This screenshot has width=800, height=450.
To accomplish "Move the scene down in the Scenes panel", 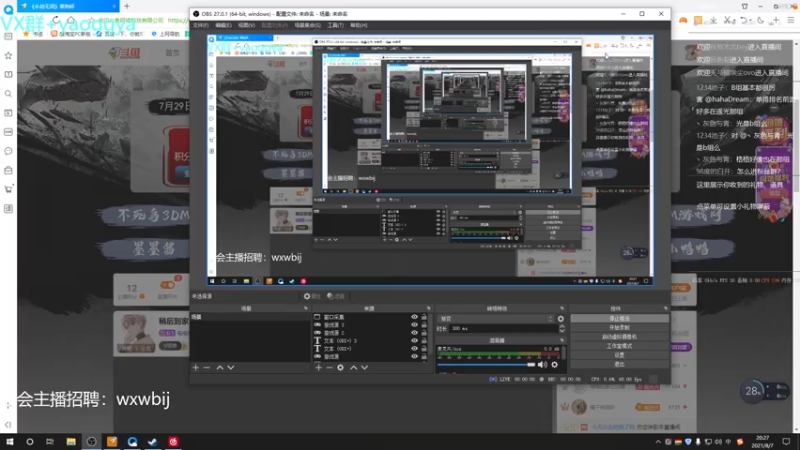I will pyautogui.click(x=231, y=367).
